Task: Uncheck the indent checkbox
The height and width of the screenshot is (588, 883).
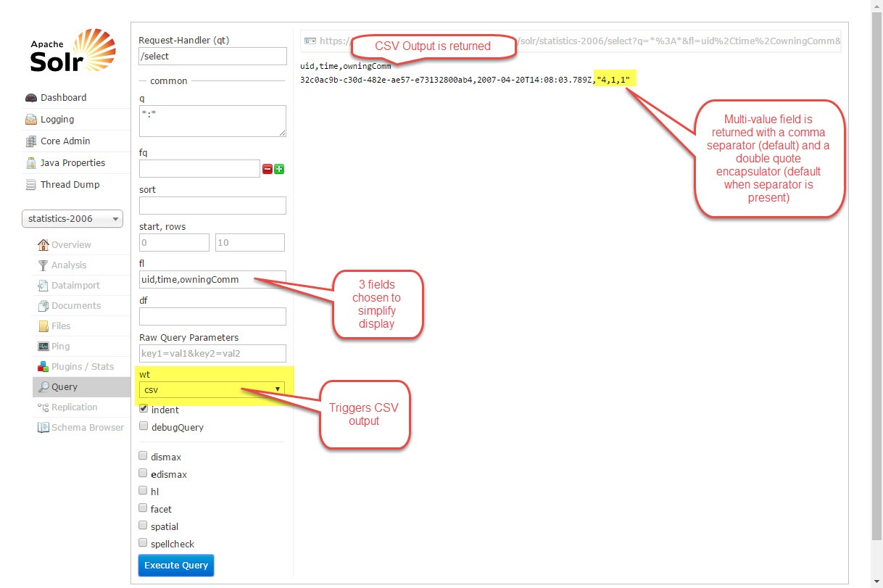Action: (x=144, y=409)
